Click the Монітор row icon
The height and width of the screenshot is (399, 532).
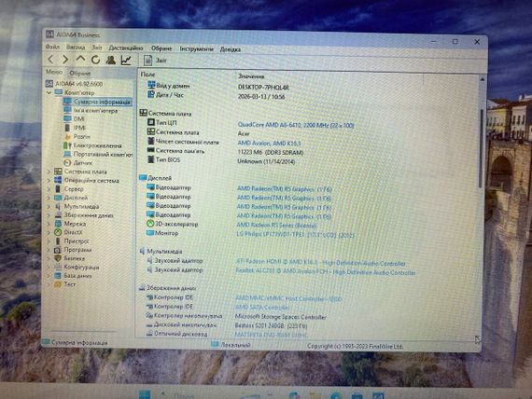(x=150, y=233)
